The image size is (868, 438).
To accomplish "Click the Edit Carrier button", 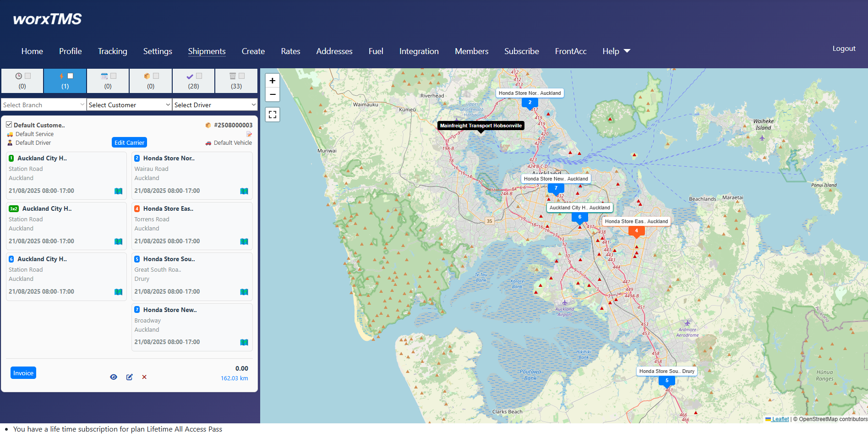I will click(129, 142).
